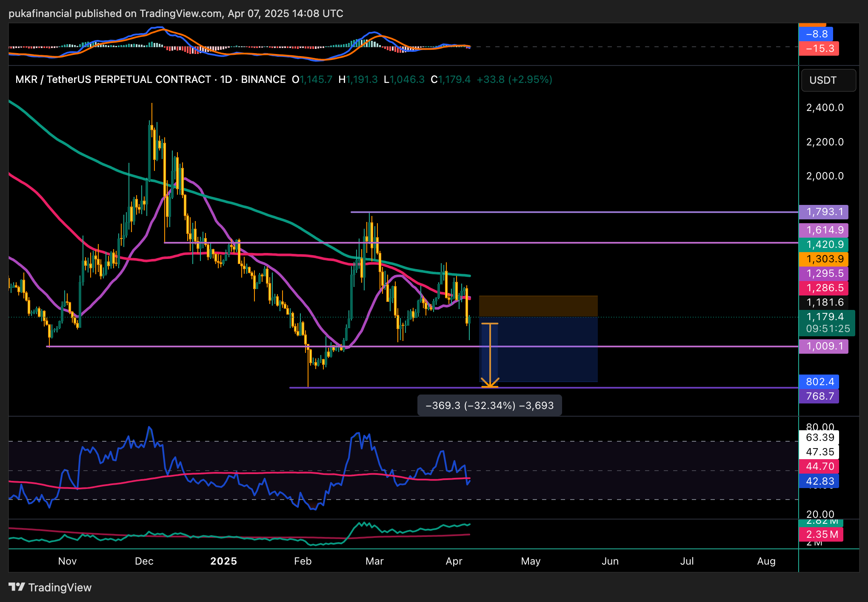This screenshot has width=868, height=602.
Task: Click the red 2.35 M volume label
Action: (821, 534)
